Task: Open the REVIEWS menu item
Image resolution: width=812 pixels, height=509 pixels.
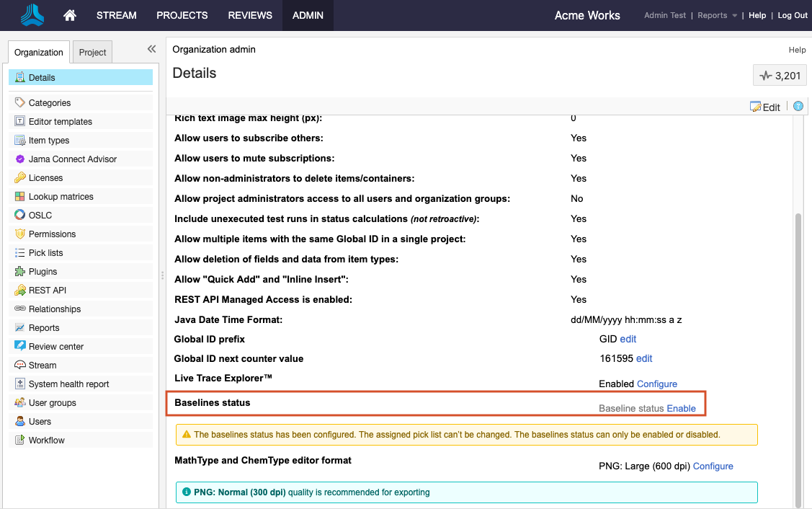Action: click(x=249, y=14)
